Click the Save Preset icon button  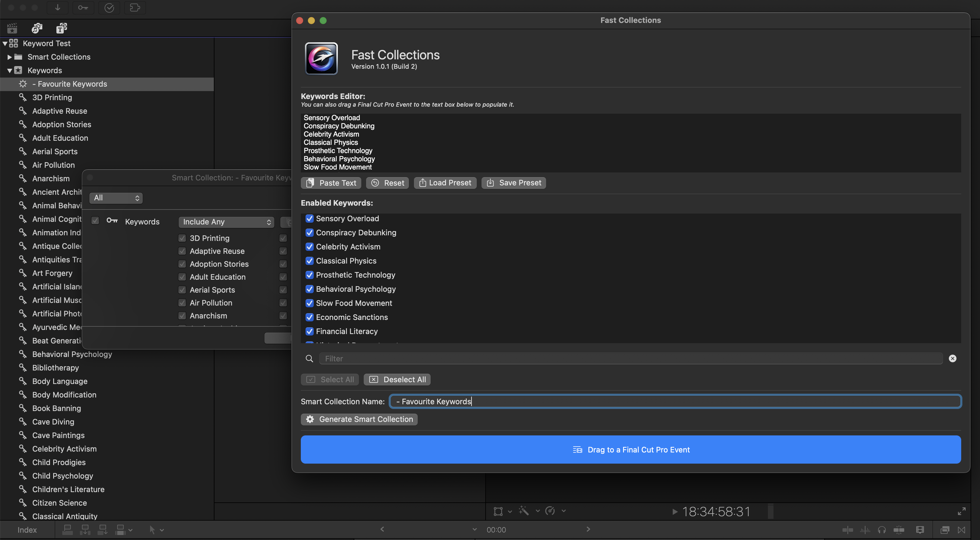click(490, 182)
